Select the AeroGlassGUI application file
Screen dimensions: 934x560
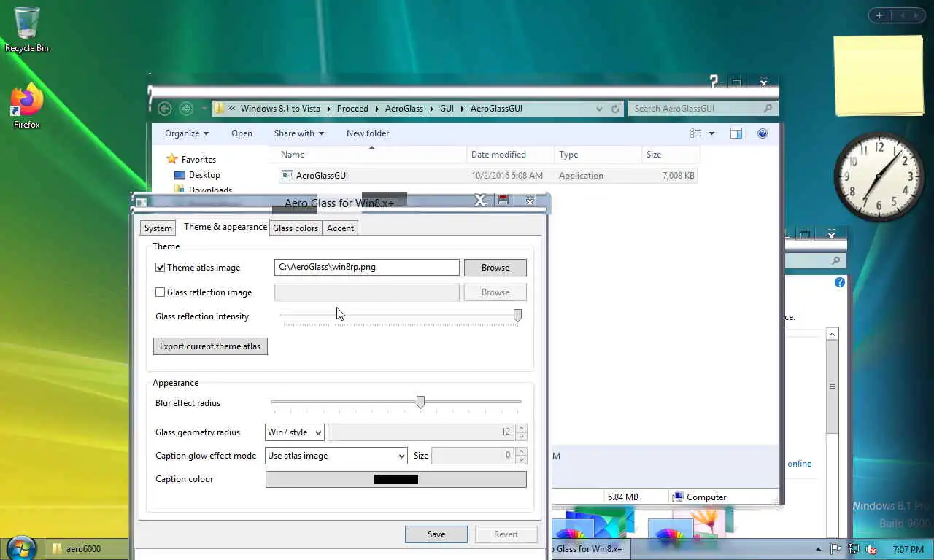coord(487,176)
